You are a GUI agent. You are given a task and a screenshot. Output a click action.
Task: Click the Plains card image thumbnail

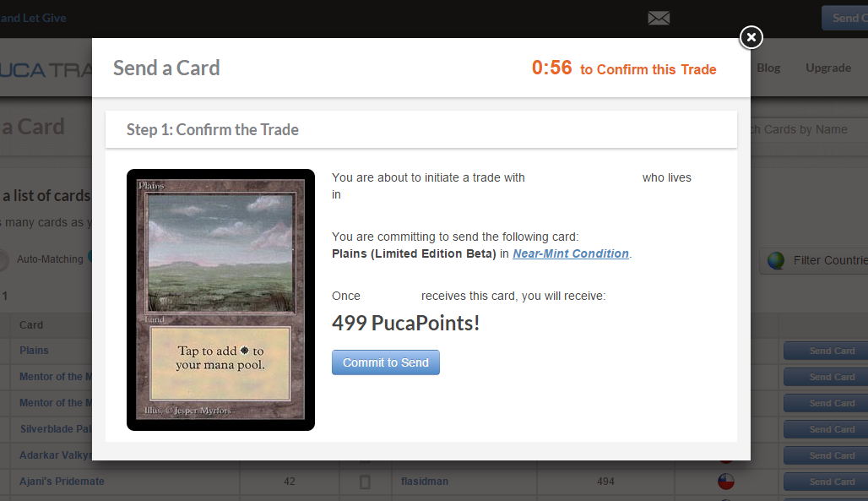221,300
